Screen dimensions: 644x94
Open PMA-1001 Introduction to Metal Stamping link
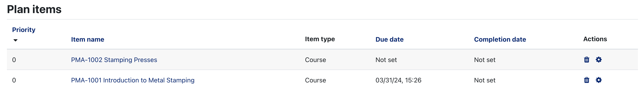(x=133, y=80)
